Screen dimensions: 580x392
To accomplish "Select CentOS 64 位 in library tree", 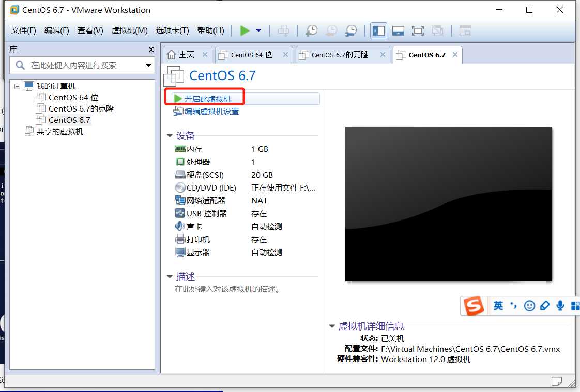I will coord(73,98).
